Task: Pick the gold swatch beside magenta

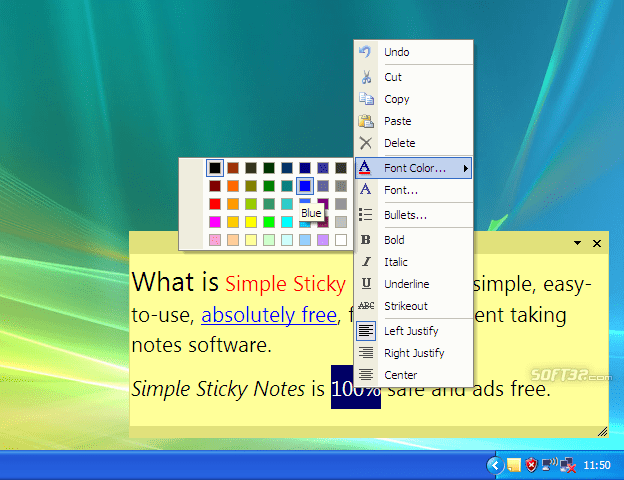Action: pyautogui.click(x=233, y=222)
